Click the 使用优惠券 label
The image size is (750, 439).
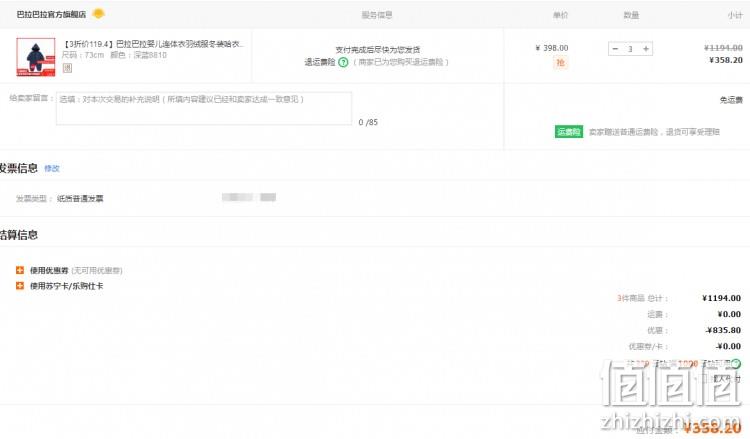point(49,271)
